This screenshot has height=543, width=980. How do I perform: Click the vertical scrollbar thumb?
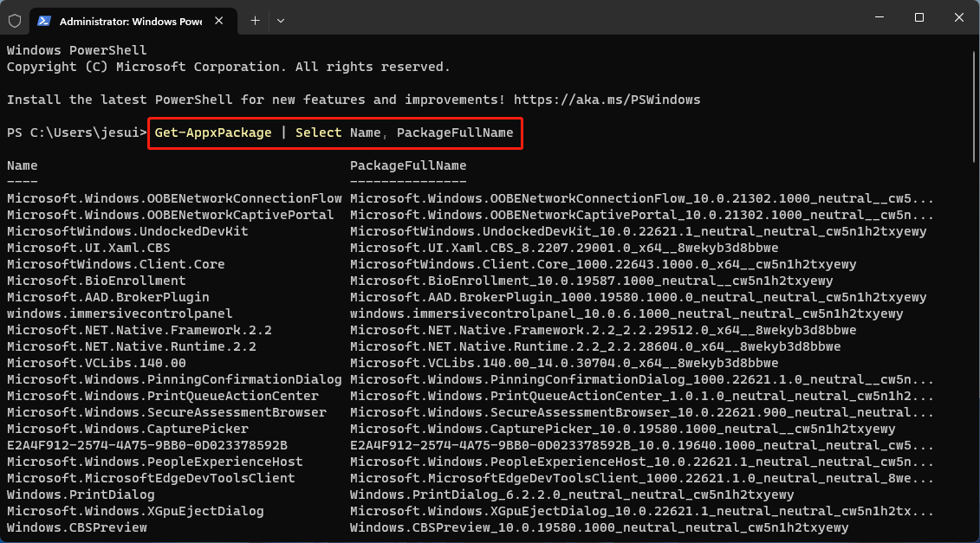(x=975, y=107)
